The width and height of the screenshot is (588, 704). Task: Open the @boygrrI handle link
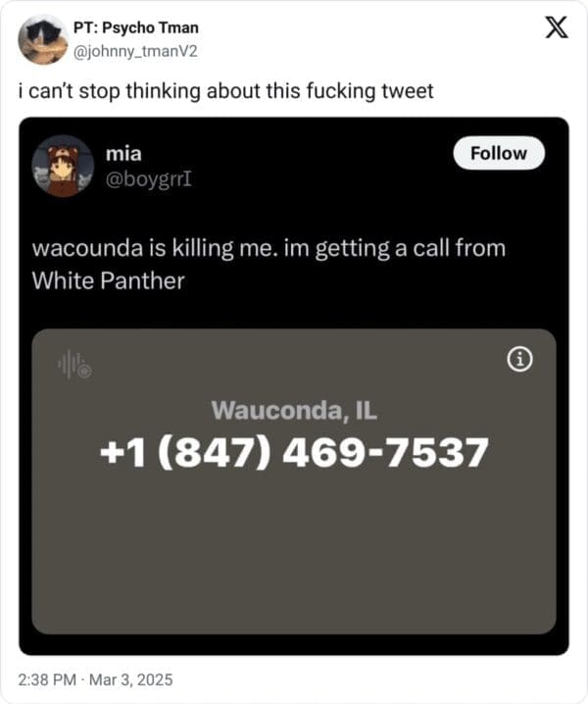click(x=149, y=179)
